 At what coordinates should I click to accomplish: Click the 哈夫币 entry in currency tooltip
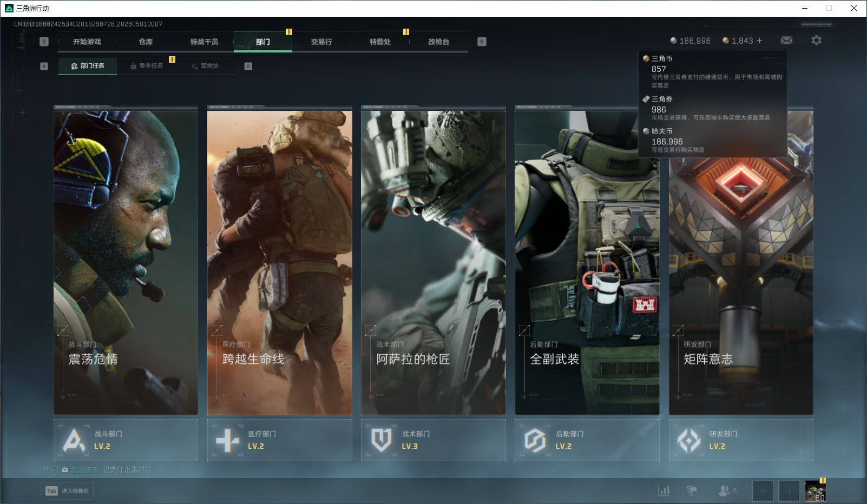(x=712, y=140)
